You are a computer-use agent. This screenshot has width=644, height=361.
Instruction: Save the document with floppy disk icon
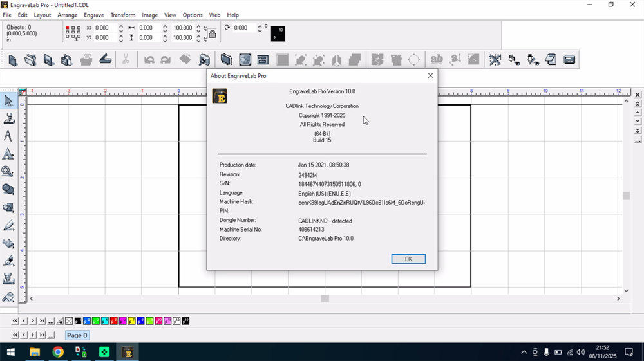pos(48,60)
